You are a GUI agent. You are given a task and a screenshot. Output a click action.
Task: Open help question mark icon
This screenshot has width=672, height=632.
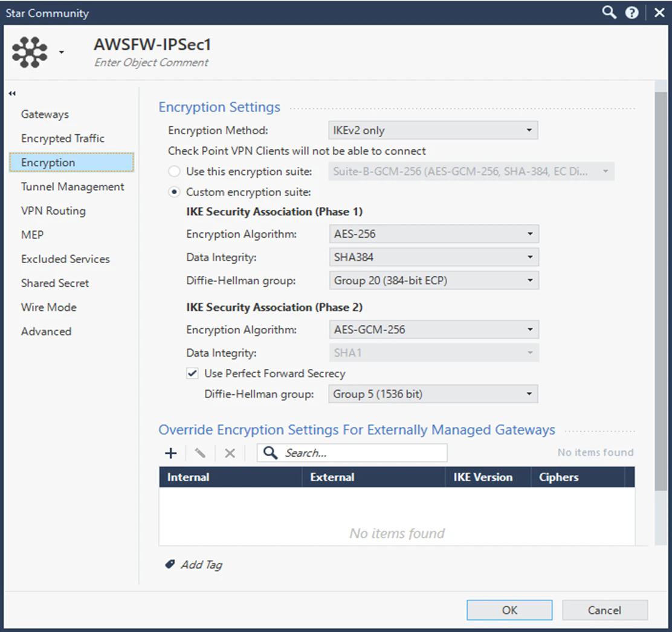632,13
